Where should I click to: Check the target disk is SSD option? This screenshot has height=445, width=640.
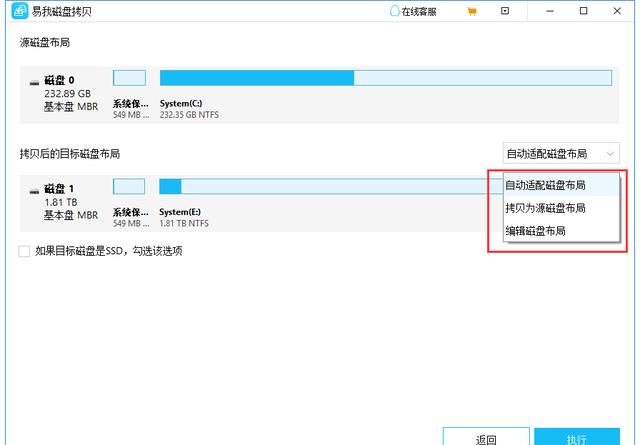(x=25, y=251)
